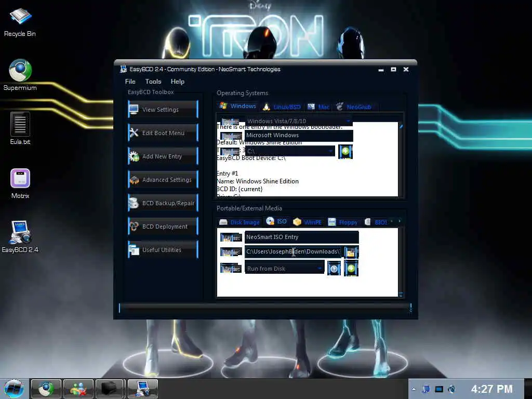Viewport: 532px width, 399px height.
Task: Open the Tools menu
Action: [153, 82]
